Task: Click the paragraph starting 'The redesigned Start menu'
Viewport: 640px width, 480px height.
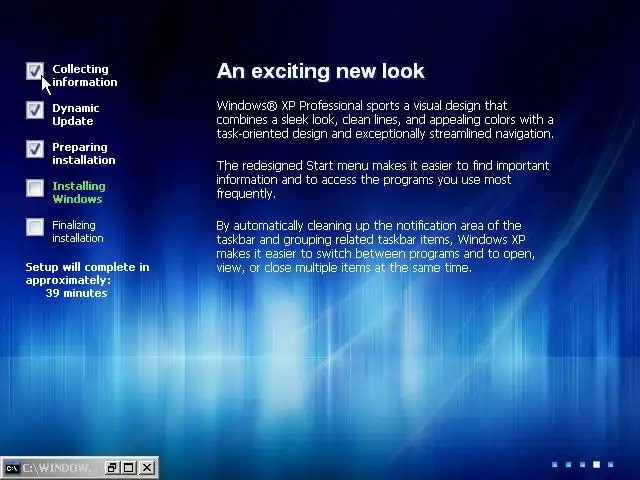Action: [x=383, y=180]
